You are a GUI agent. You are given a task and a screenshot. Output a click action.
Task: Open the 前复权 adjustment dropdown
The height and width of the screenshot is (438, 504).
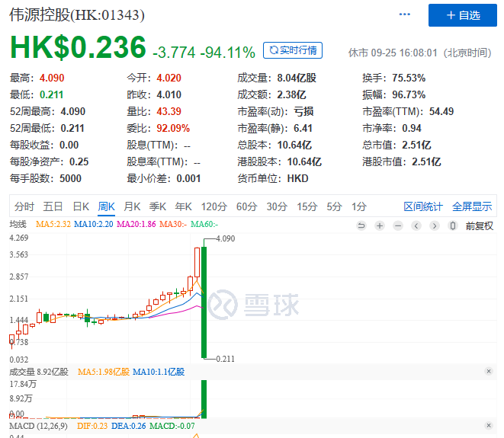pyautogui.click(x=480, y=226)
